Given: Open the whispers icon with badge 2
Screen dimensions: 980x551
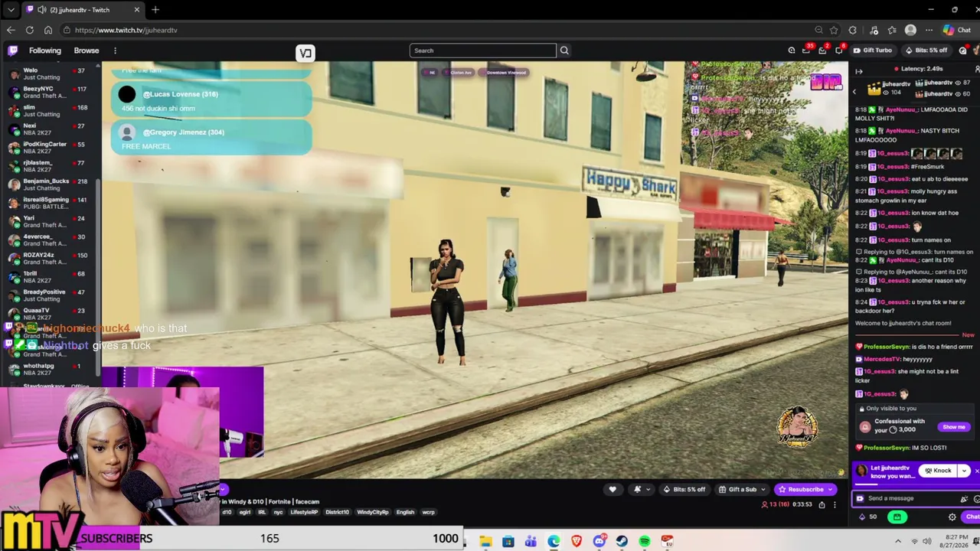Looking at the screenshot, I should pos(822,51).
